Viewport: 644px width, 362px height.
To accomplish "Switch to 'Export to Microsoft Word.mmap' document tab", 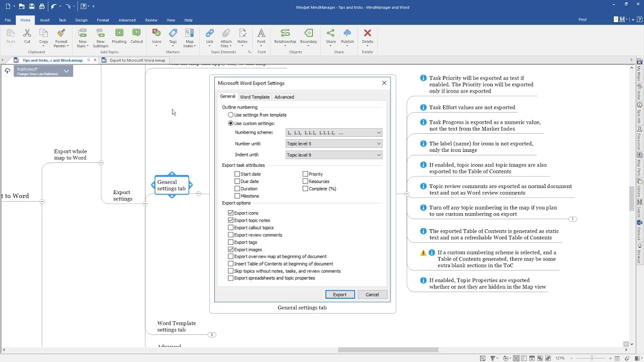I will click(137, 60).
